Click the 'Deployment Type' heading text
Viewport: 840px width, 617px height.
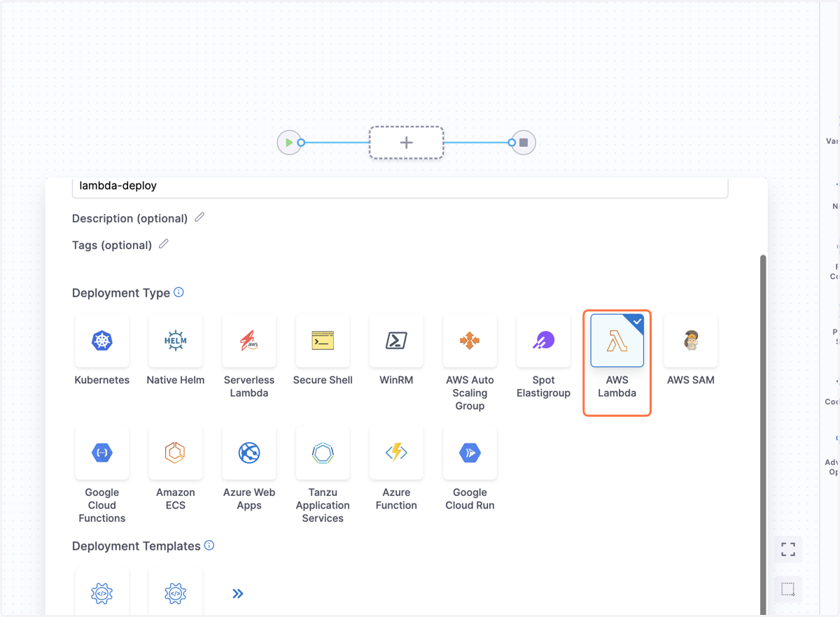(x=121, y=293)
